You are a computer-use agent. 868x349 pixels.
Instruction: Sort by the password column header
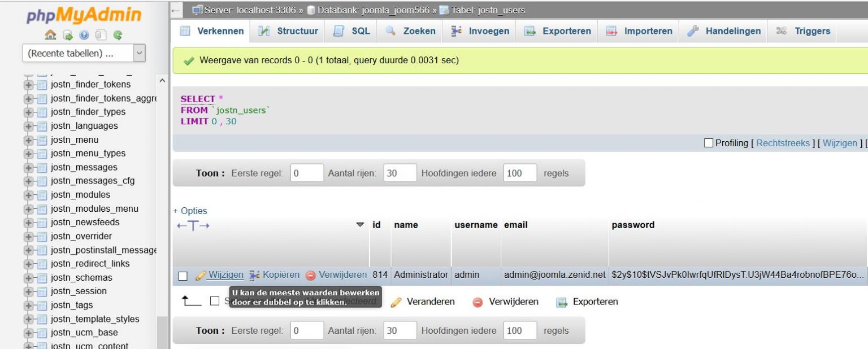click(633, 225)
